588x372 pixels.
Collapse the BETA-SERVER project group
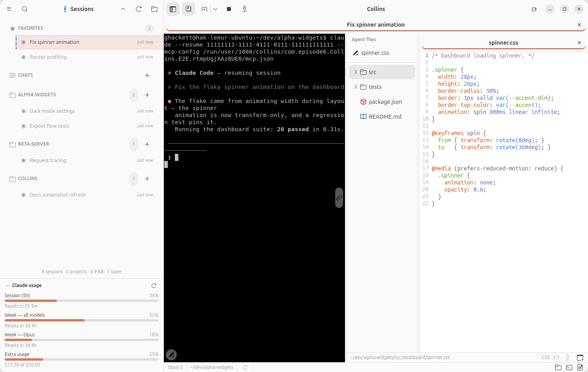pos(33,144)
